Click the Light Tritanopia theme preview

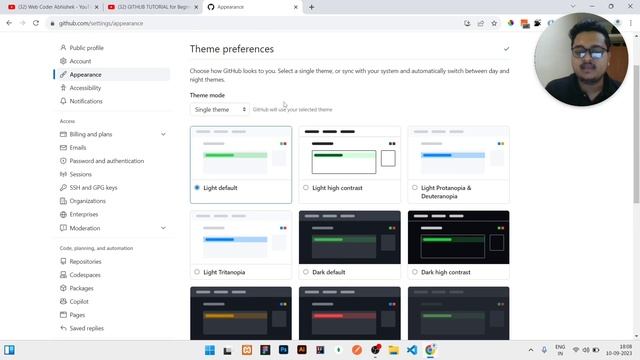[241, 238]
